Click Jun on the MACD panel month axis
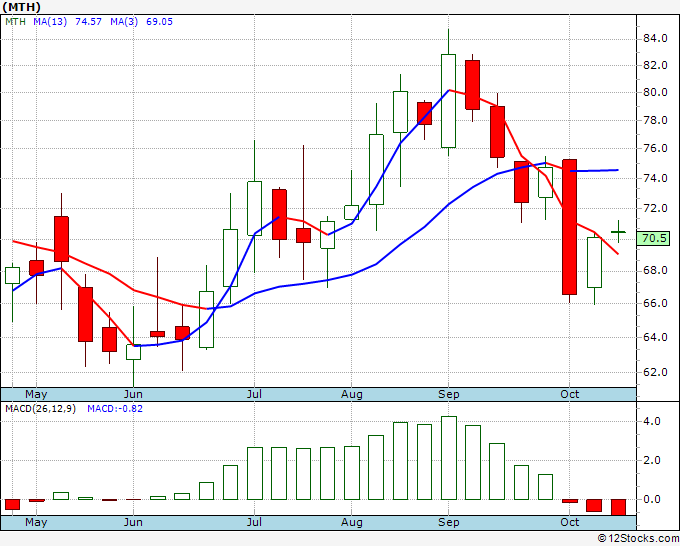This screenshot has width=680, height=546. [x=133, y=522]
